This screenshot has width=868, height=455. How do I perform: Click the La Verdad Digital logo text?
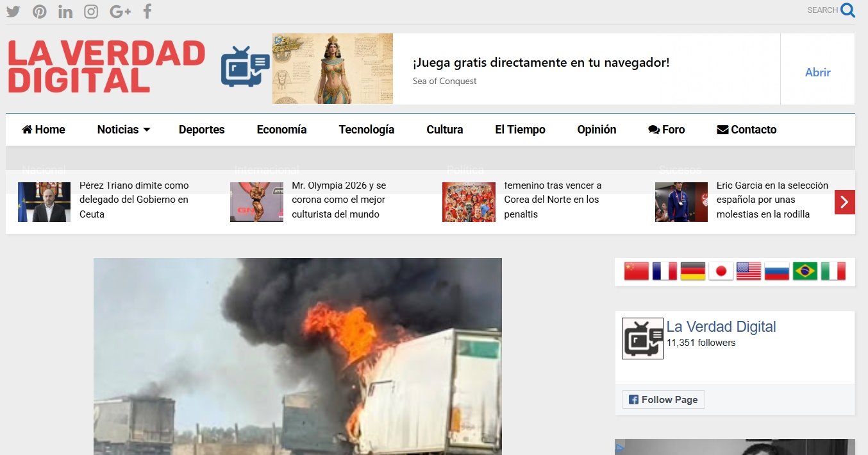[106, 66]
